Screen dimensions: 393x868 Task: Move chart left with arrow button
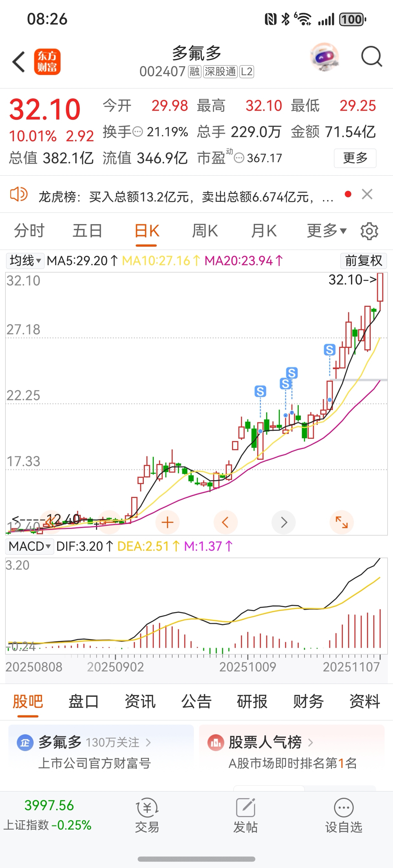225,522
